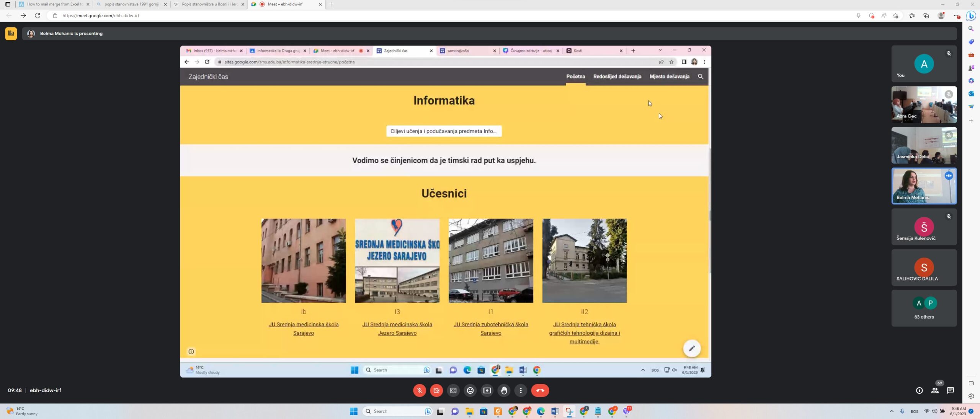This screenshot has width=980, height=419.
Task: Show everyone participants panel
Action: (x=935, y=390)
